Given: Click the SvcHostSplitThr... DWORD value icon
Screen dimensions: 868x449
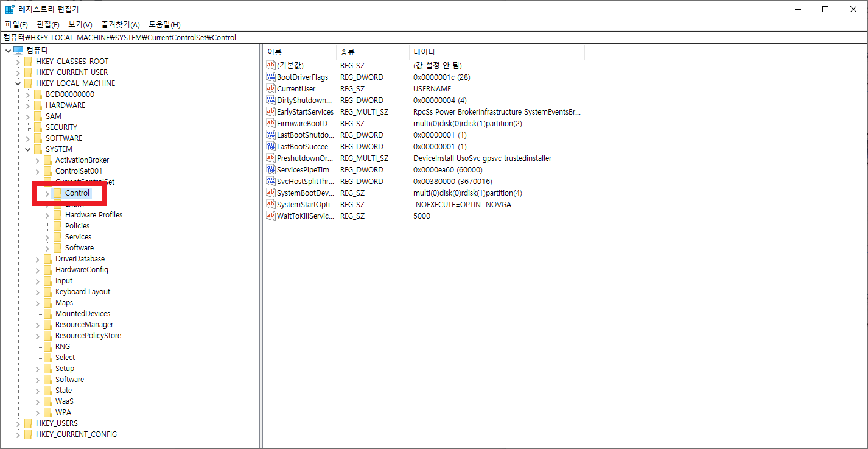Looking at the screenshot, I should (271, 182).
